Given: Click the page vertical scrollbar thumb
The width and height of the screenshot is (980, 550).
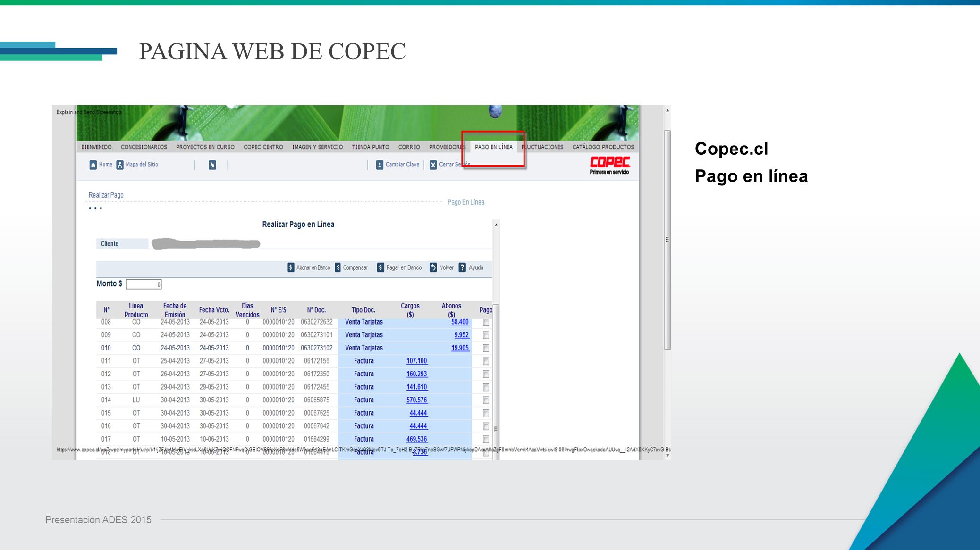Looking at the screenshot, I should 667,240.
